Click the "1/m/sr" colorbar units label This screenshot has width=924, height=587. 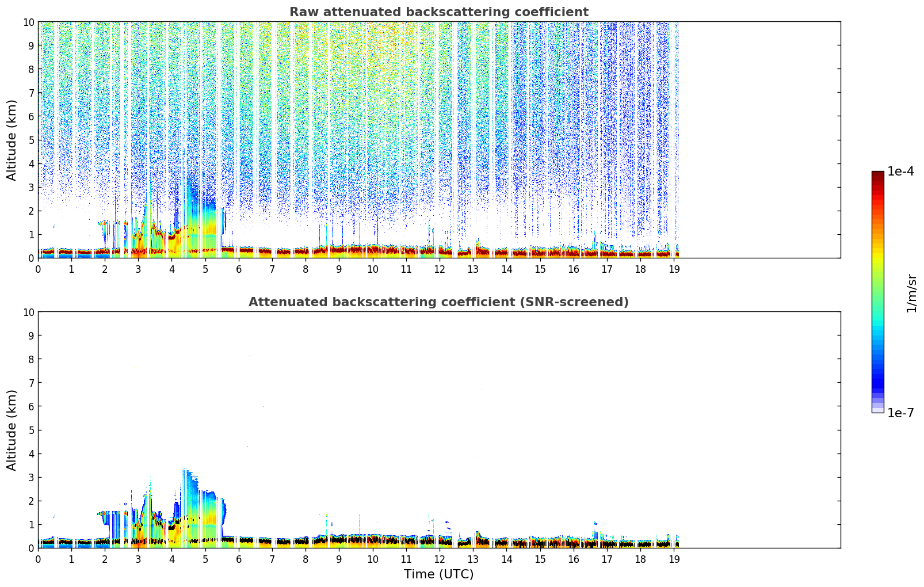click(x=911, y=292)
